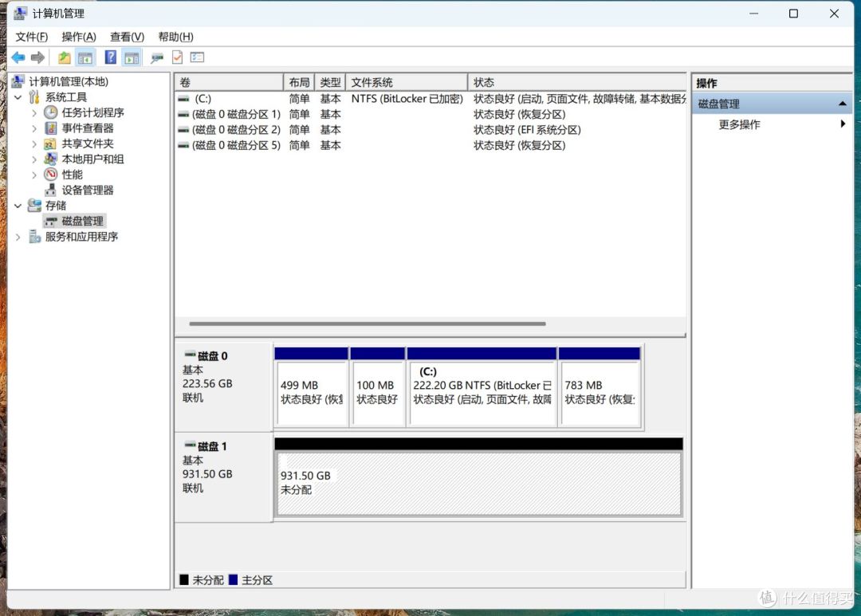Sort by the 类型 column header

click(x=330, y=82)
